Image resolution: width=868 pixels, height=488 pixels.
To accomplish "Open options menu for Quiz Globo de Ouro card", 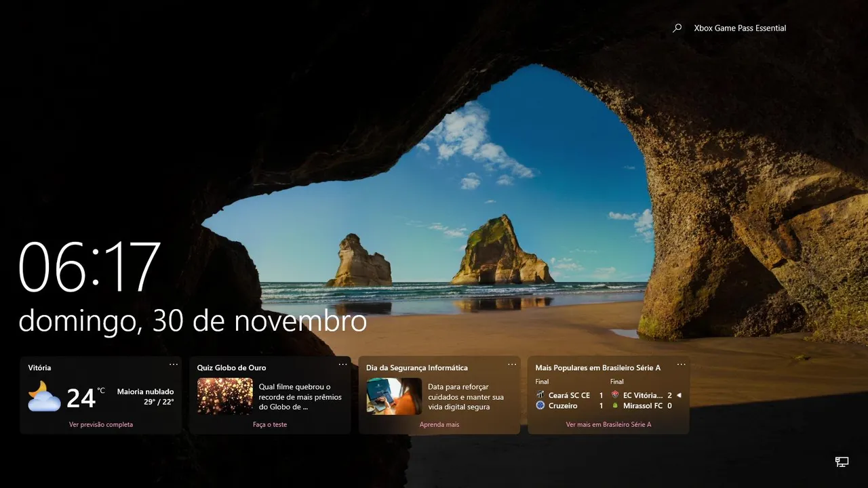I will pos(342,365).
